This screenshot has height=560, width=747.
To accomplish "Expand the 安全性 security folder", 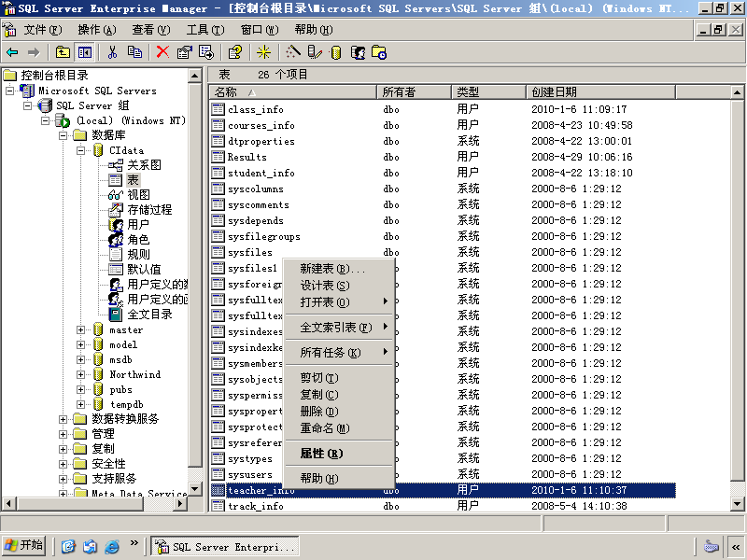I will point(63,464).
